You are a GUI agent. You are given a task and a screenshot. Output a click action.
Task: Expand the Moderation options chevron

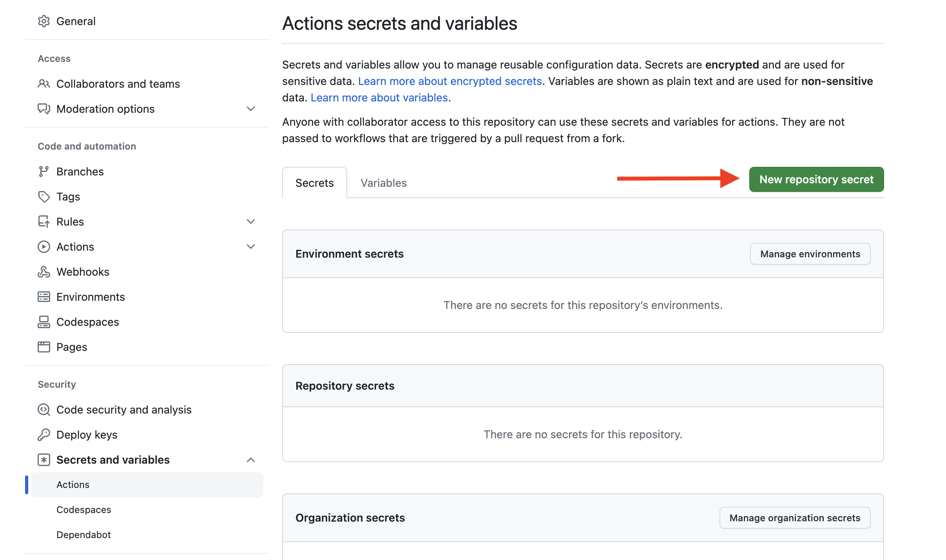(251, 109)
